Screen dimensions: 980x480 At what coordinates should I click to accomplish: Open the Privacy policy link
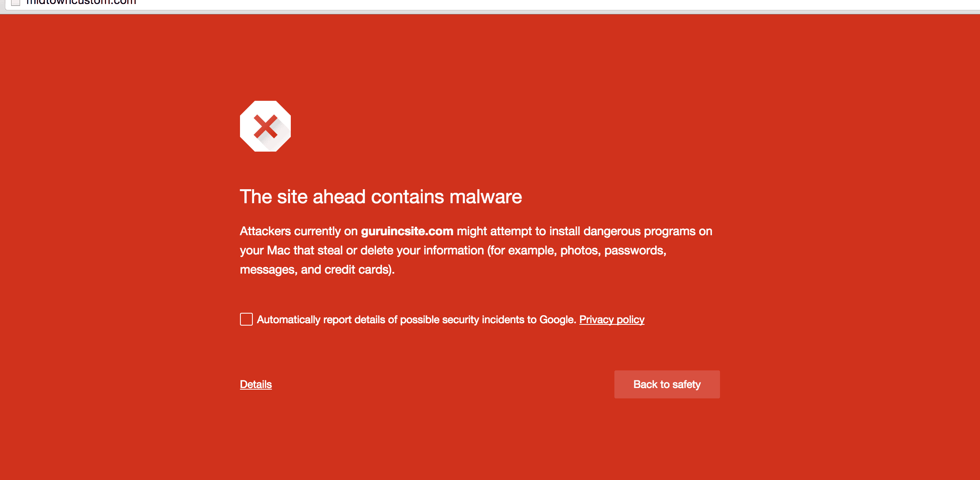tap(612, 320)
